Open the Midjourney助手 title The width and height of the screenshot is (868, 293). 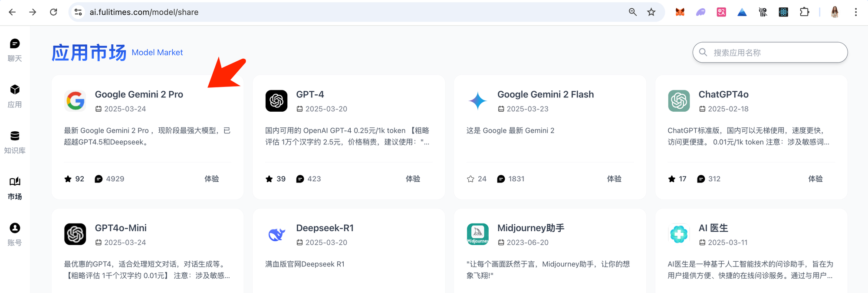coord(531,228)
